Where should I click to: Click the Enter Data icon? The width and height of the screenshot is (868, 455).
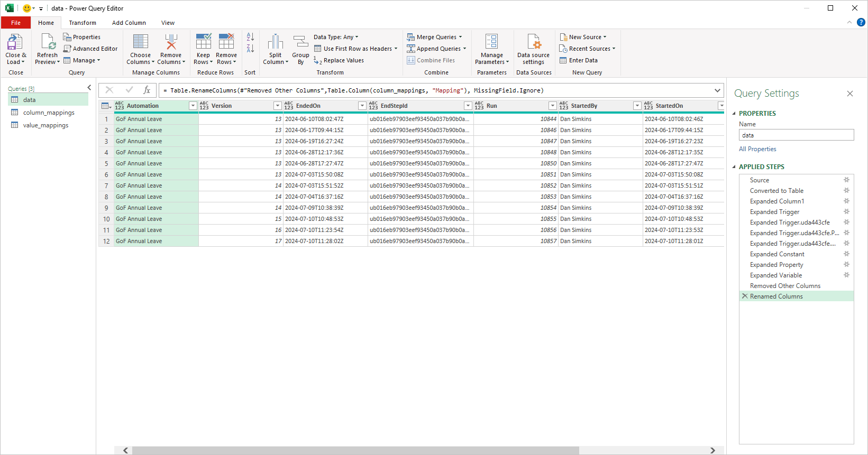coord(563,60)
